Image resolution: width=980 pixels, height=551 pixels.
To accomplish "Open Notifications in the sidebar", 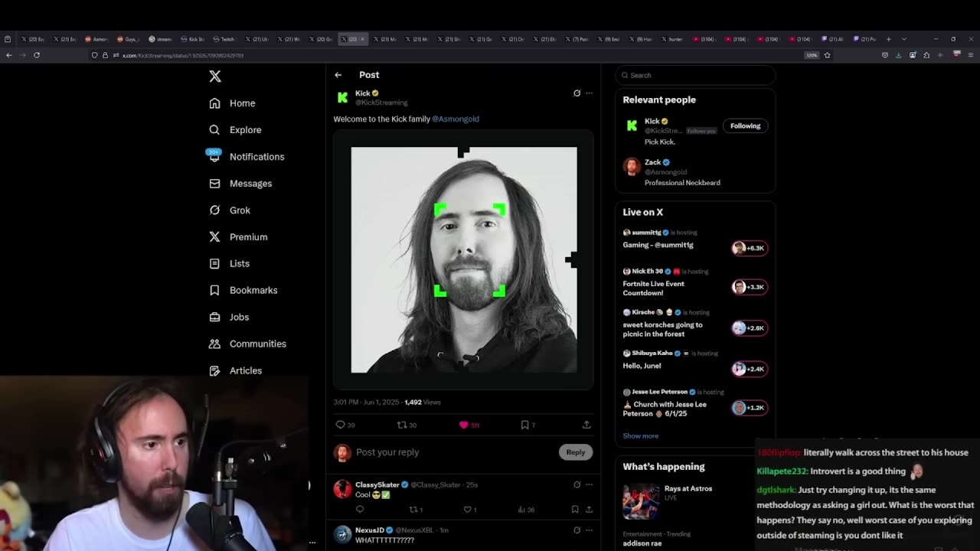I will pyautogui.click(x=246, y=157).
